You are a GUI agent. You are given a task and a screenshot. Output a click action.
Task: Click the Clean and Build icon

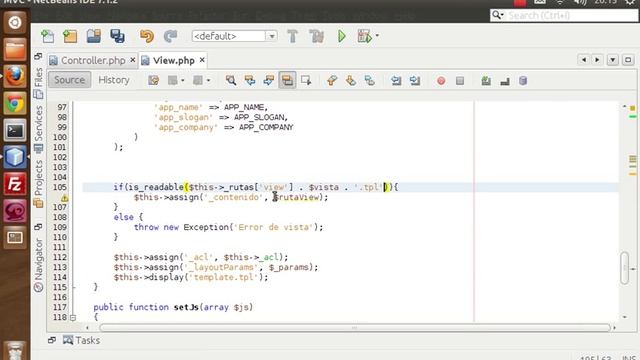coord(316,36)
